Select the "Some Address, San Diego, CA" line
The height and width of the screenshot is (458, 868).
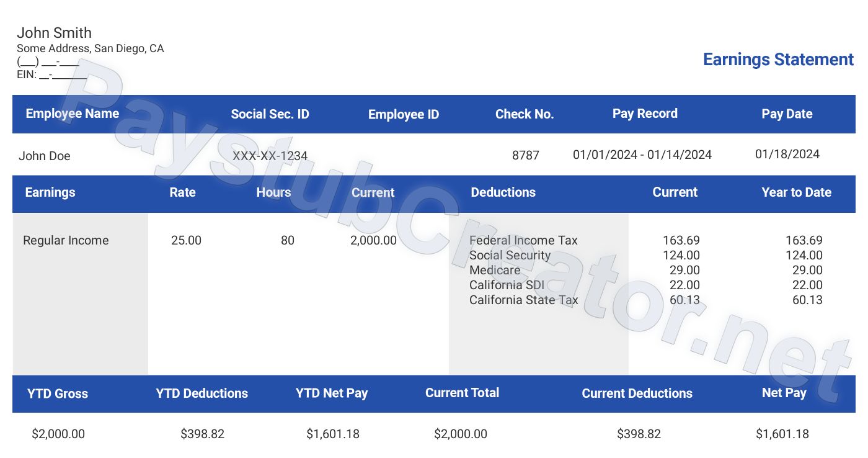[x=91, y=48]
